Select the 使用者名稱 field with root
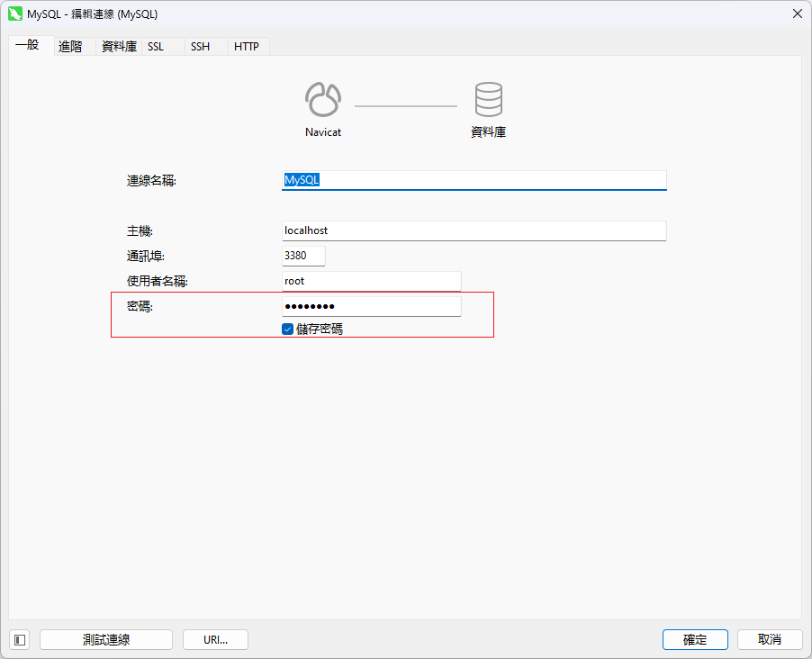The width and height of the screenshot is (812, 659). 371,281
